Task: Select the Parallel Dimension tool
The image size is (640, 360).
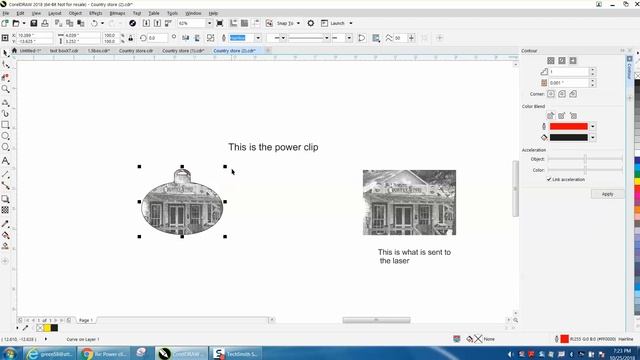Action: [x=5, y=174]
